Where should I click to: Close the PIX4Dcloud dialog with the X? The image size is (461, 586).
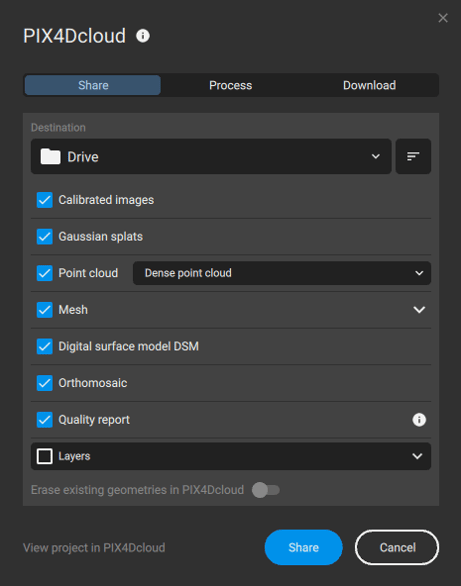click(443, 18)
